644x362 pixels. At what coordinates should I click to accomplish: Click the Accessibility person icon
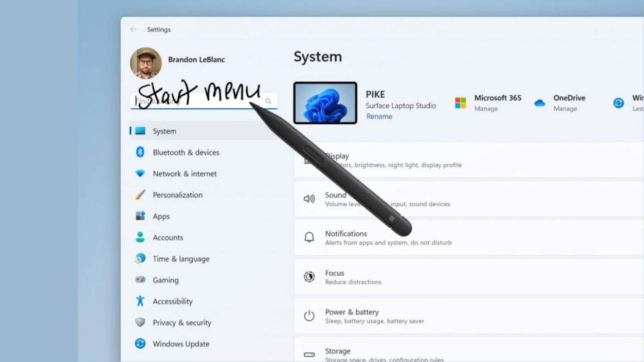(x=140, y=301)
